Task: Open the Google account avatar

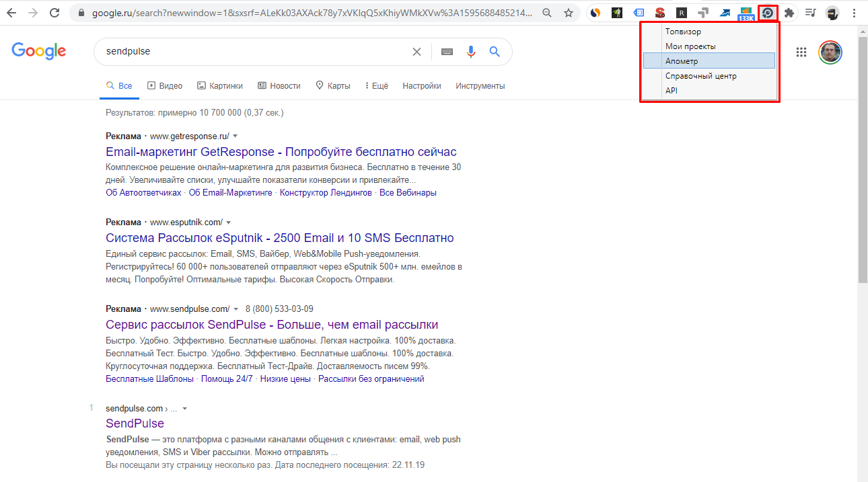Action: click(x=830, y=52)
